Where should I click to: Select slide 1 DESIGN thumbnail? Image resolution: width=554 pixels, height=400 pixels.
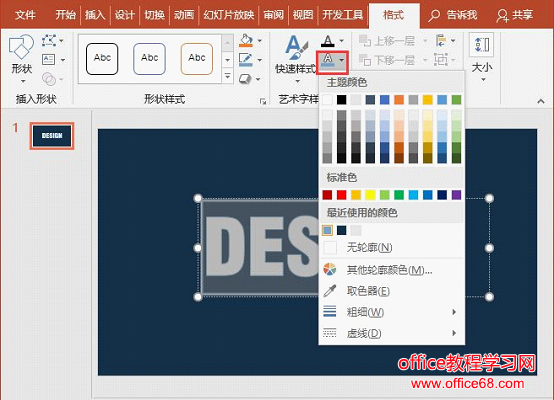point(52,136)
